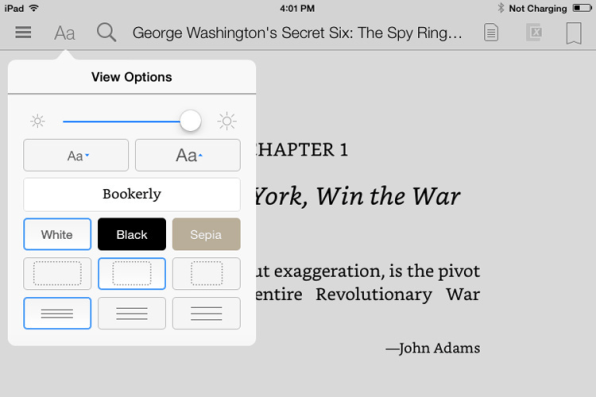Screen dimensions: 596x397
Task: Open the hamburger menu icon
Action: [23, 32]
